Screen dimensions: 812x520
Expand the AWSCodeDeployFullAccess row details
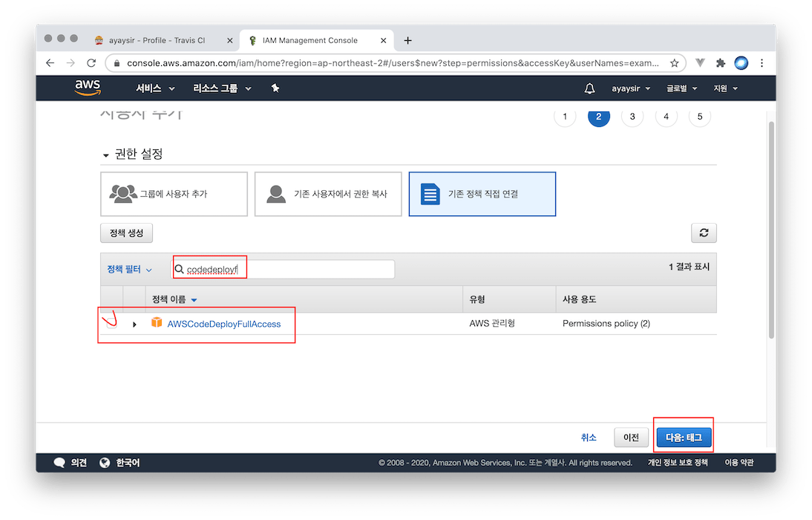coord(134,324)
